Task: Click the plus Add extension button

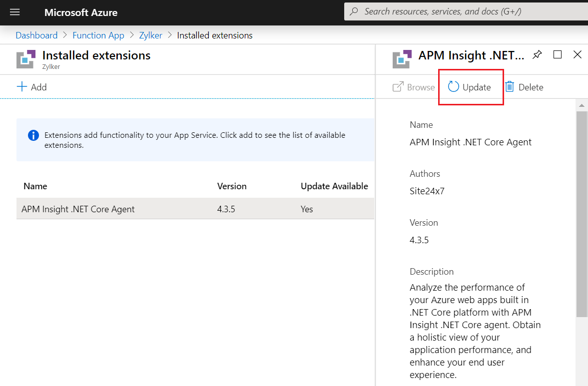Action: tap(32, 87)
